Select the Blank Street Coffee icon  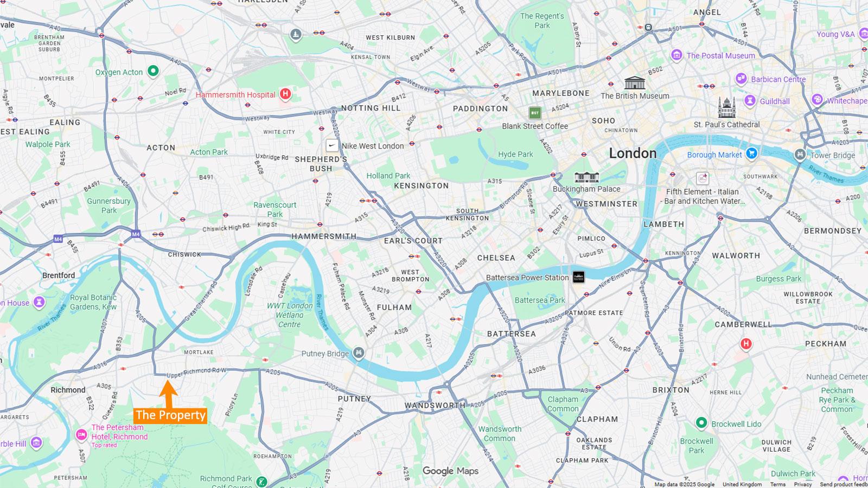[x=535, y=113]
